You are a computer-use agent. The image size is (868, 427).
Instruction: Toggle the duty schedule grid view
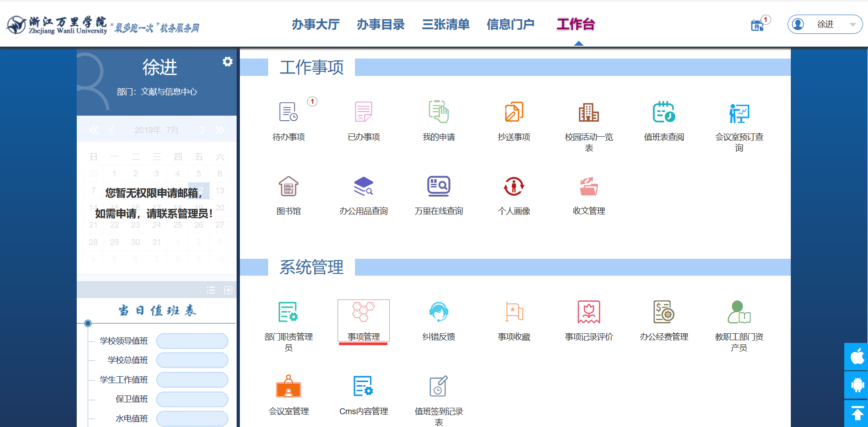click(x=228, y=290)
